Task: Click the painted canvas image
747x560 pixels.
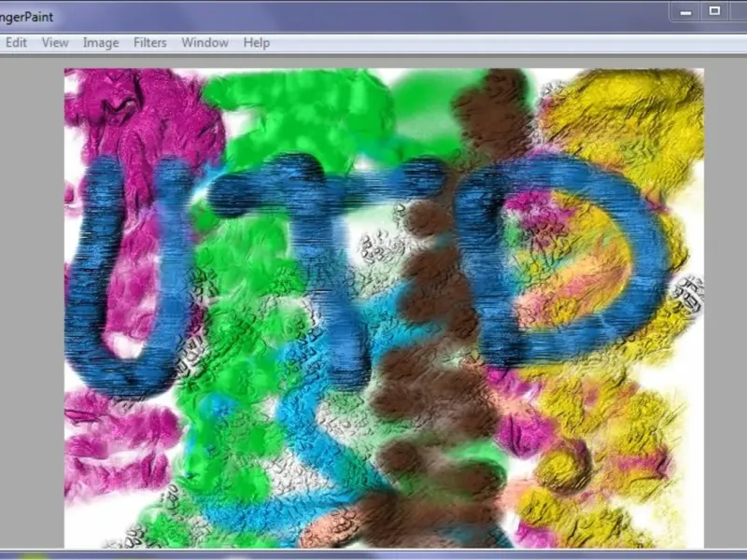Action: tap(384, 308)
